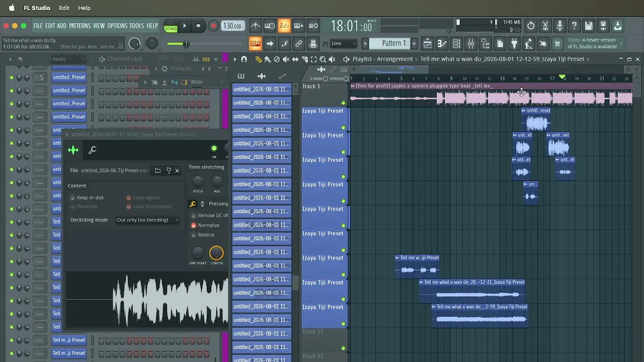Click the 130.000 tempo field

tap(233, 26)
